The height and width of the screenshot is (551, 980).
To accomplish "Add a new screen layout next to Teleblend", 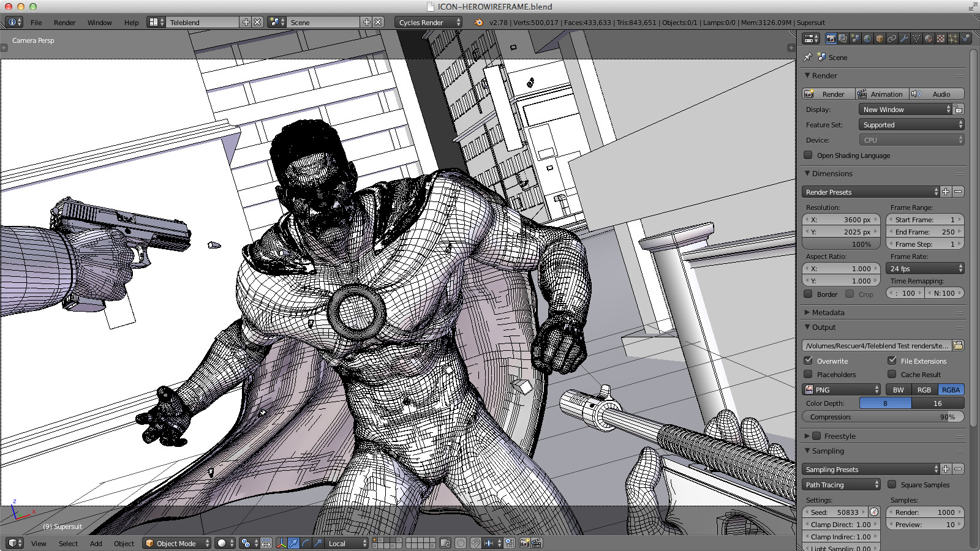I will tap(246, 22).
